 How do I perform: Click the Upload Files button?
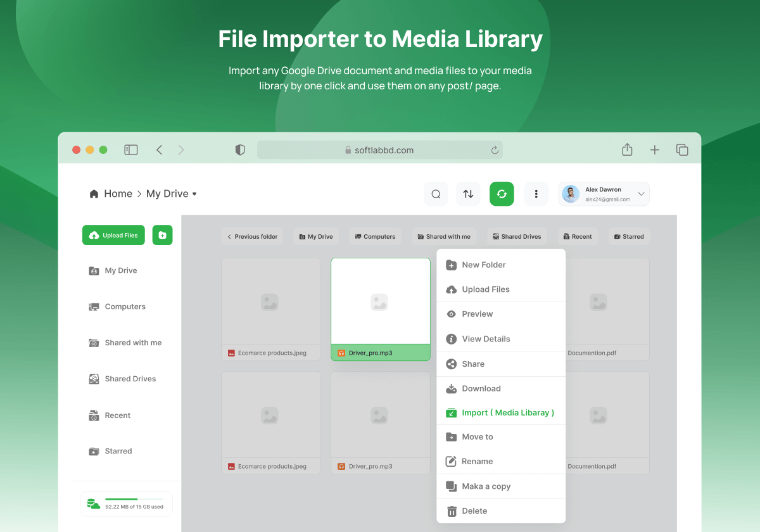click(113, 235)
